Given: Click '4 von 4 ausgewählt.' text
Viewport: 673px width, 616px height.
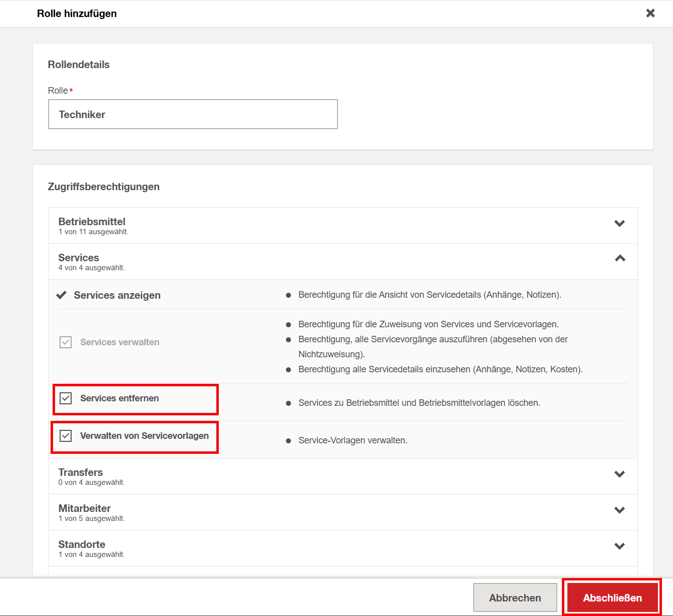Looking at the screenshot, I should 92,268.
